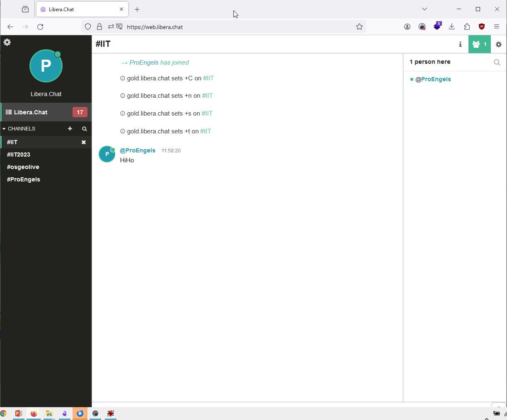Open File Explorer from the taskbar

49,413
